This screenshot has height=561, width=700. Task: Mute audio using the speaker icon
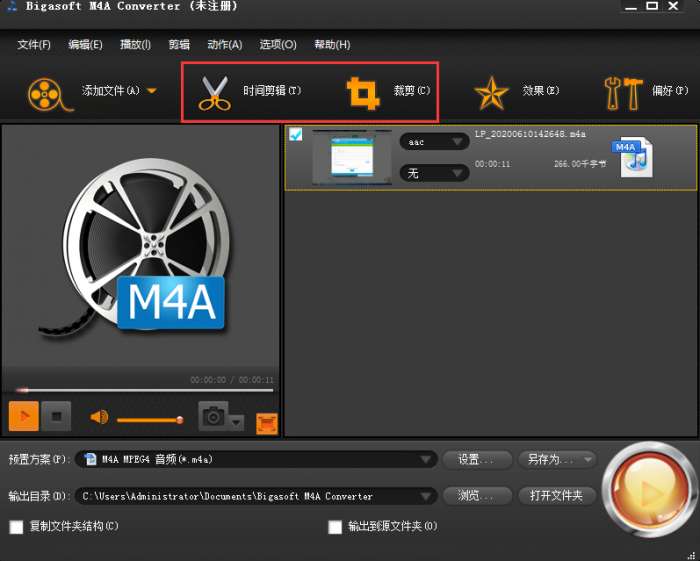point(99,417)
